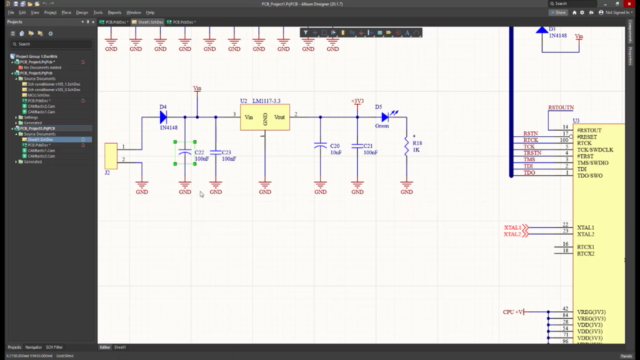Click the save icon in title bar

coord(16,4)
